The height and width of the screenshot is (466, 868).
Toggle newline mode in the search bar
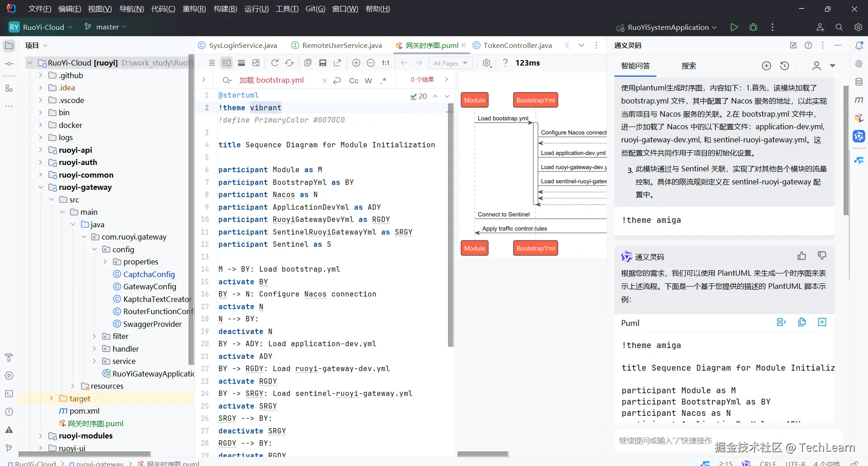click(x=337, y=80)
